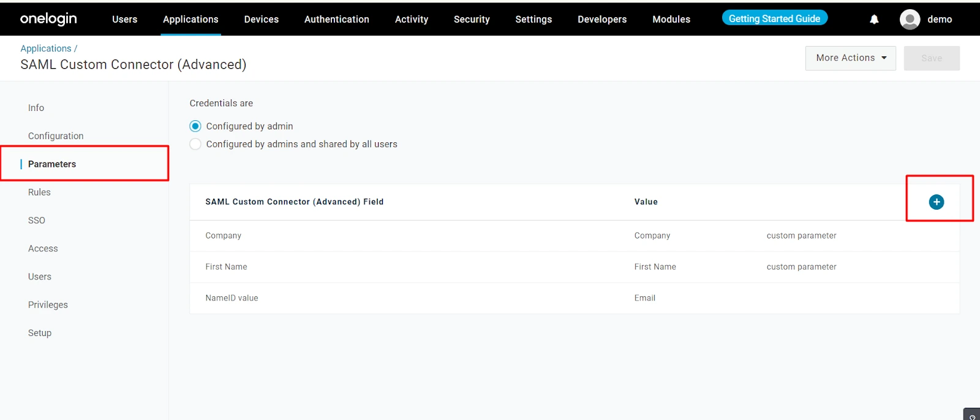Open the Applications top menu
980x420 pixels.
pos(190,19)
